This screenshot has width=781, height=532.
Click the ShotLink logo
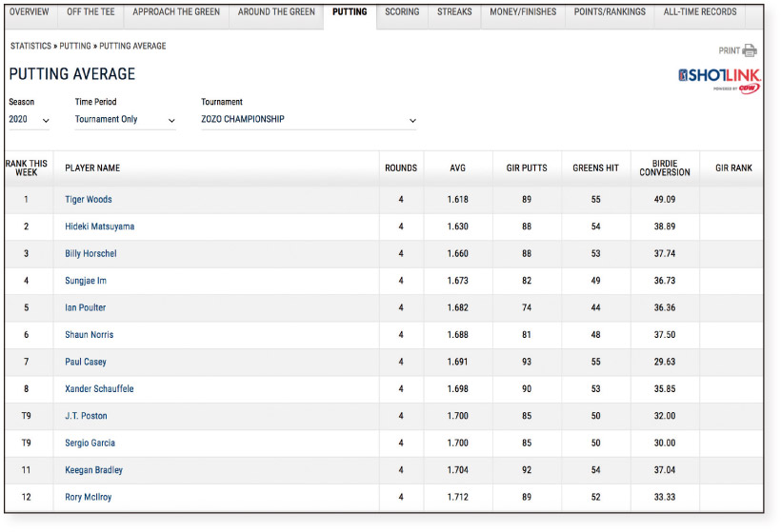719,76
